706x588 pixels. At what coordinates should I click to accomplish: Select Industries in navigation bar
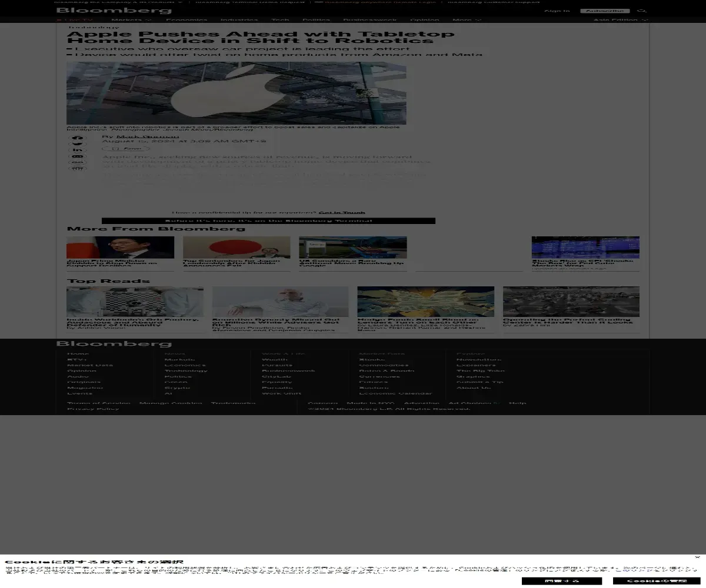(239, 20)
